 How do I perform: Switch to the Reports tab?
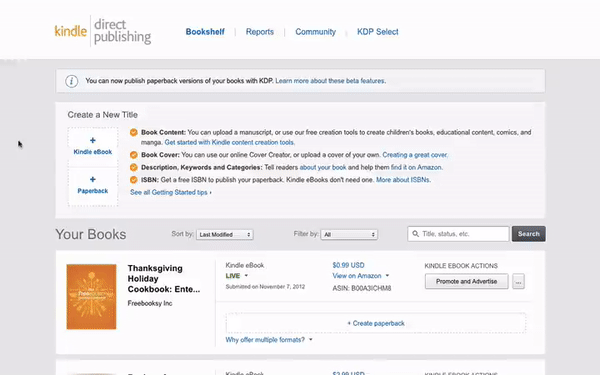(260, 32)
